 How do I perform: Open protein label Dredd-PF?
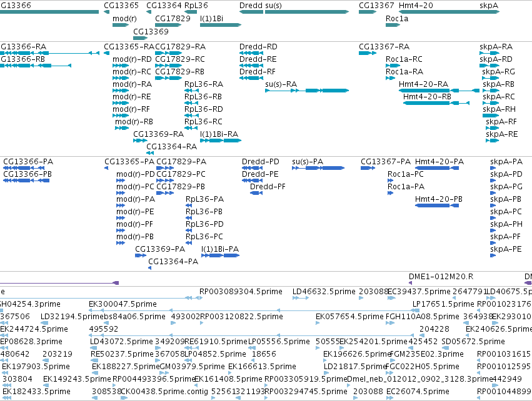coord(268,186)
